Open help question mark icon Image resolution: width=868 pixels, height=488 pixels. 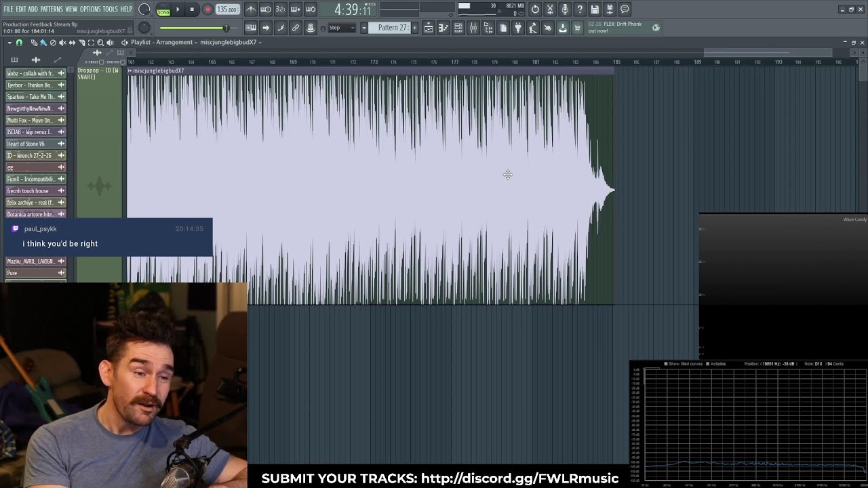click(580, 9)
